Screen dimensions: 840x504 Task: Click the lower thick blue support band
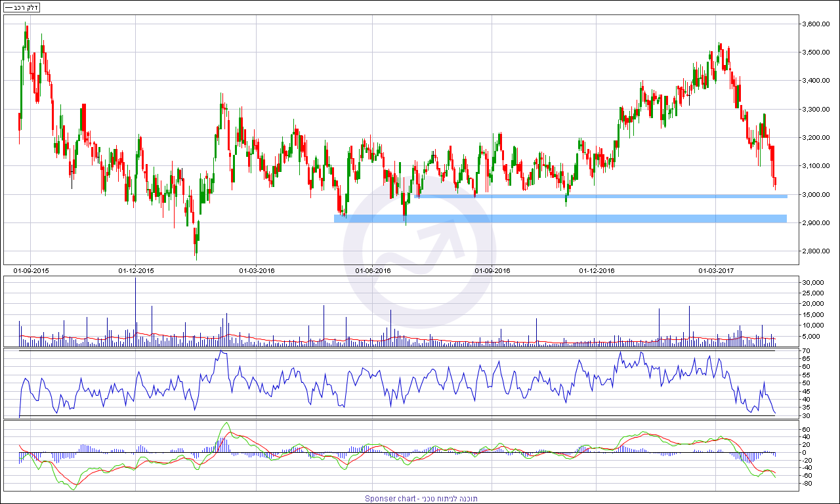[x=560, y=219]
